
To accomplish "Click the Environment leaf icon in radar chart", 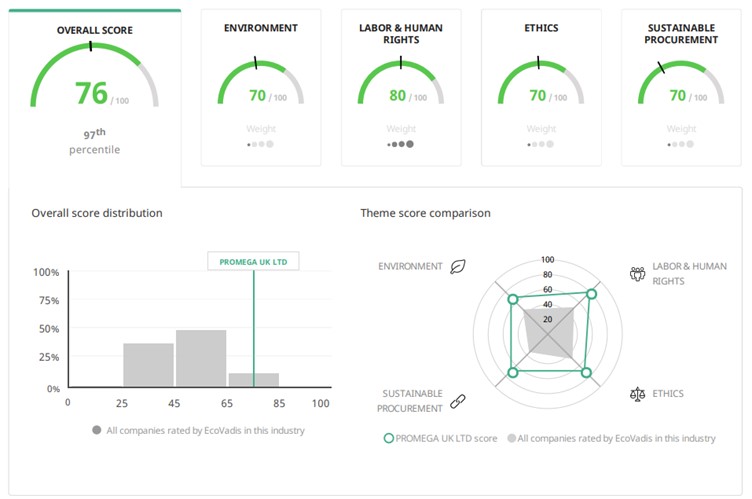I will tap(458, 267).
